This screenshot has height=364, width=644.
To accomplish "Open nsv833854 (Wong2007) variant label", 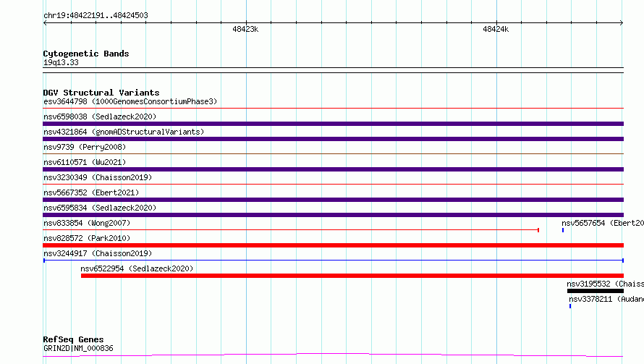I will [x=87, y=223].
